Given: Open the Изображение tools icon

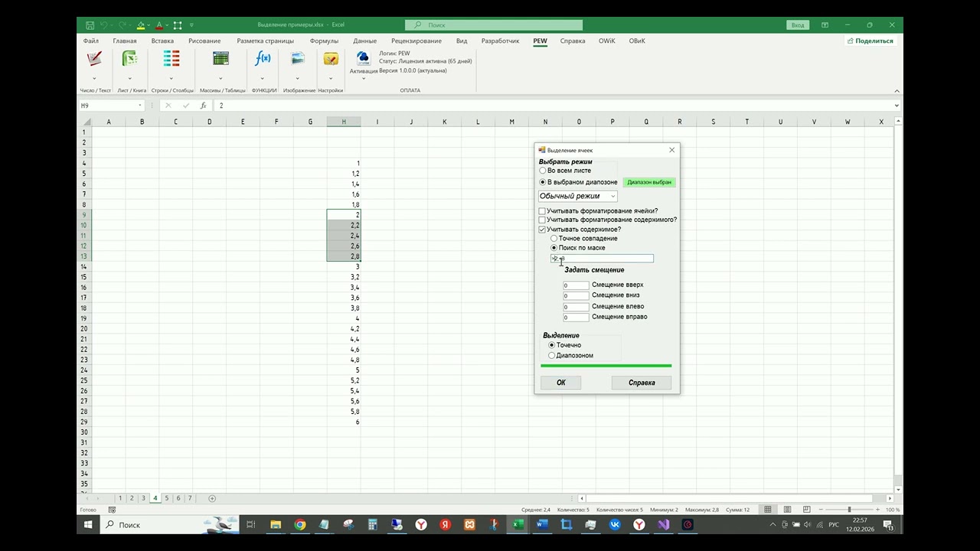Looking at the screenshot, I should [299, 59].
